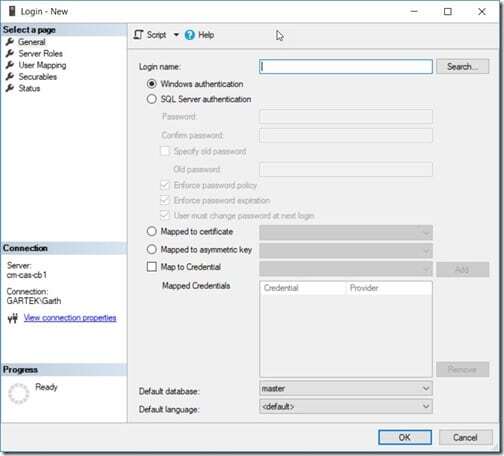The width and height of the screenshot is (504, 456).
Task: Click the Login - New window title icon
Action: coord(12,11)
